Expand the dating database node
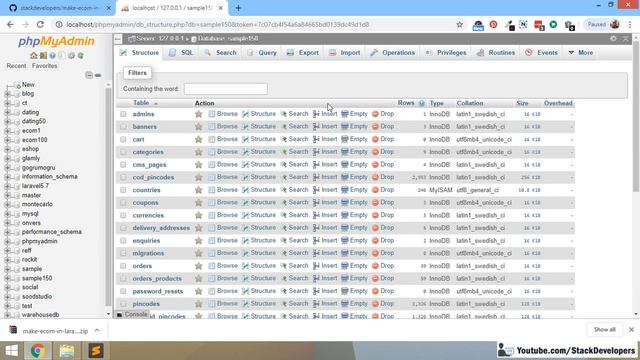The width and height of the screenshot is (640, 360). click(7, 112)
